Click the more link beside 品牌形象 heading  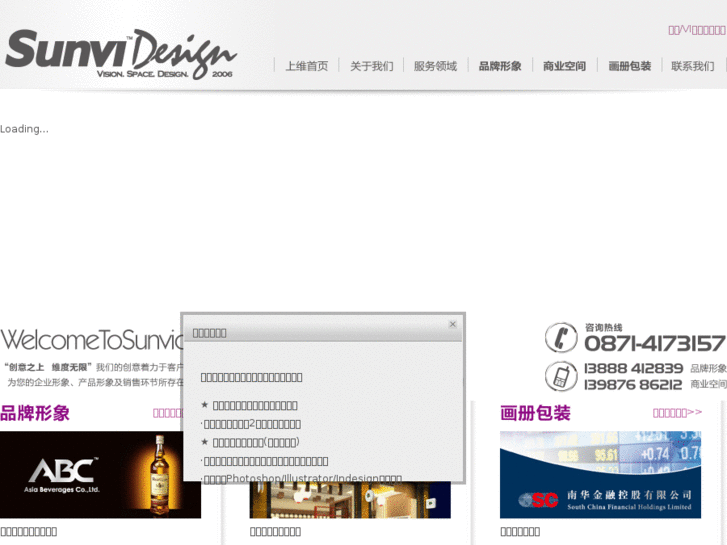pos(168,413)
